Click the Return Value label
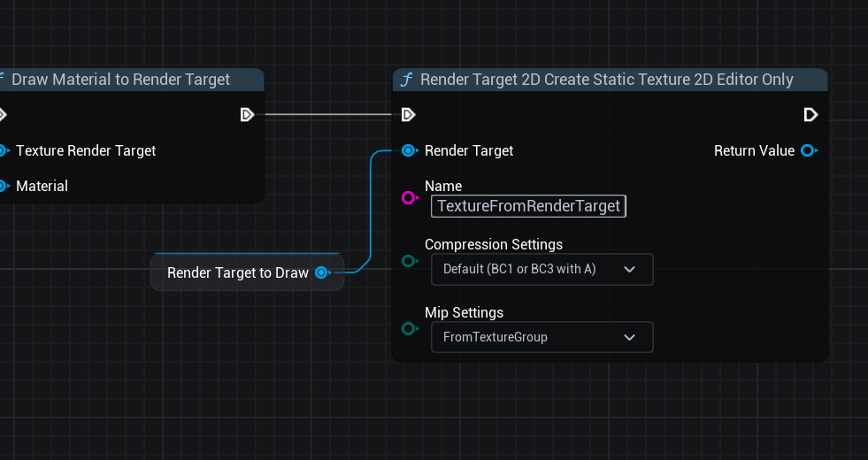Image resolution: width=868 pixels, height=460 pixels. 754,150
